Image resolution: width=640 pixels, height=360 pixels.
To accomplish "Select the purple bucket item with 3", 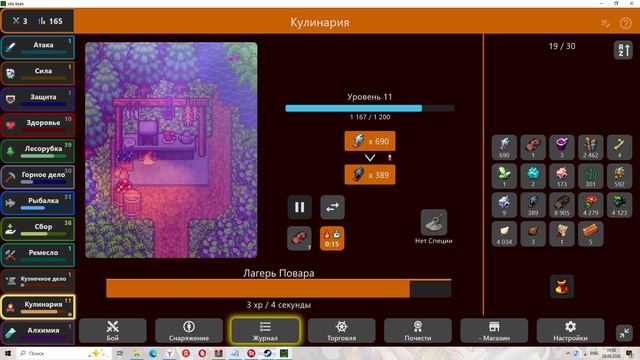I will coord(562,147).
